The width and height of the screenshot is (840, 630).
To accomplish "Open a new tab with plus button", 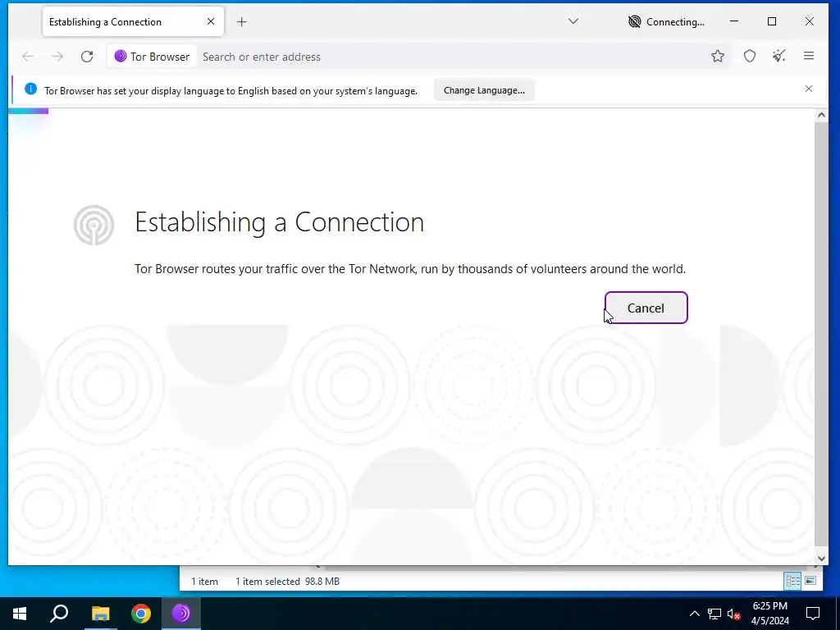I will coord(242,22).
